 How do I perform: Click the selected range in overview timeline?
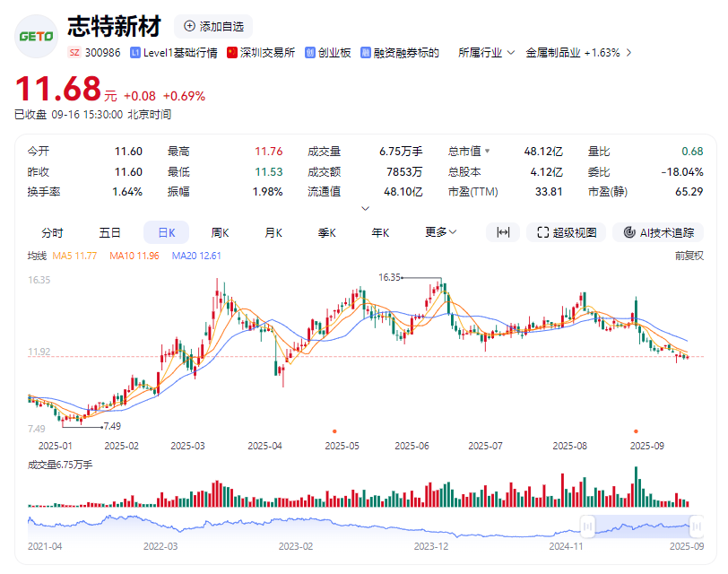point(642,526)
